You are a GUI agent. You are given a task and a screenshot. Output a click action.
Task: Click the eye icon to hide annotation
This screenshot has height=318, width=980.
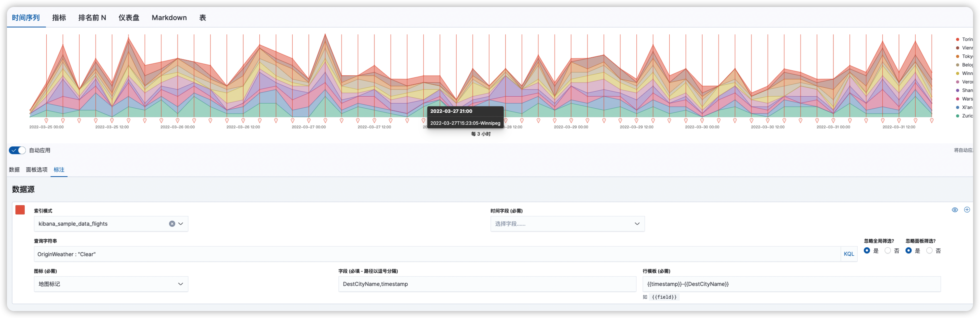tap(955, 210)
